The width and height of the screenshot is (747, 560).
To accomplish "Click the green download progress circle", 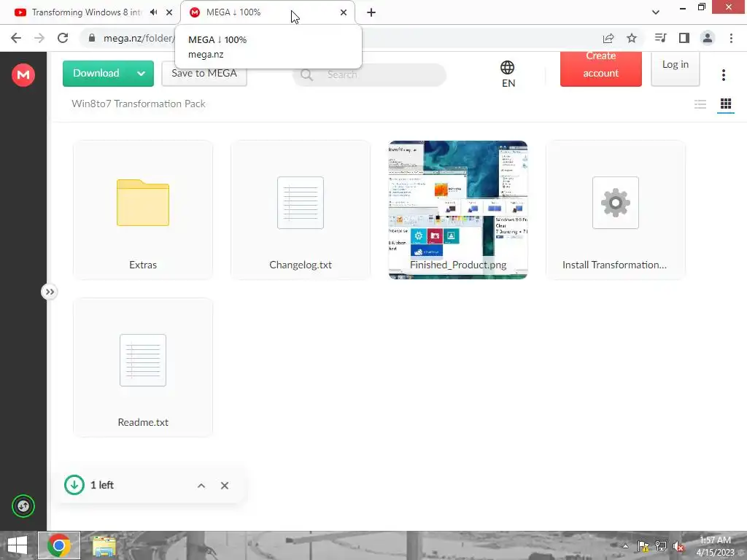I will pyautogui.click(x=74, y=485).
